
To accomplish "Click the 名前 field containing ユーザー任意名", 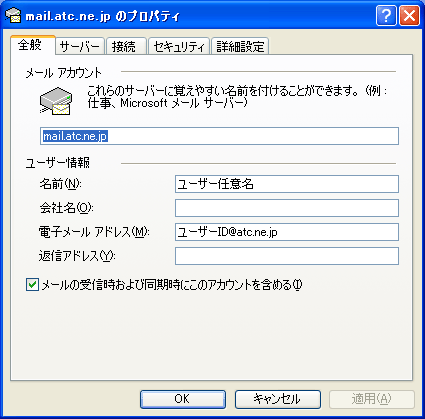I will click(287, 184).
